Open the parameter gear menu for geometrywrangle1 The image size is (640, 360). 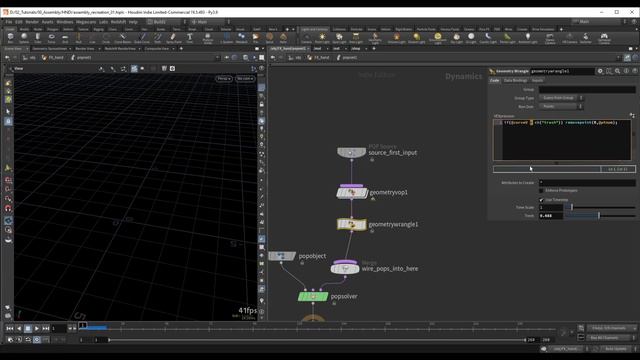[600, 71]
